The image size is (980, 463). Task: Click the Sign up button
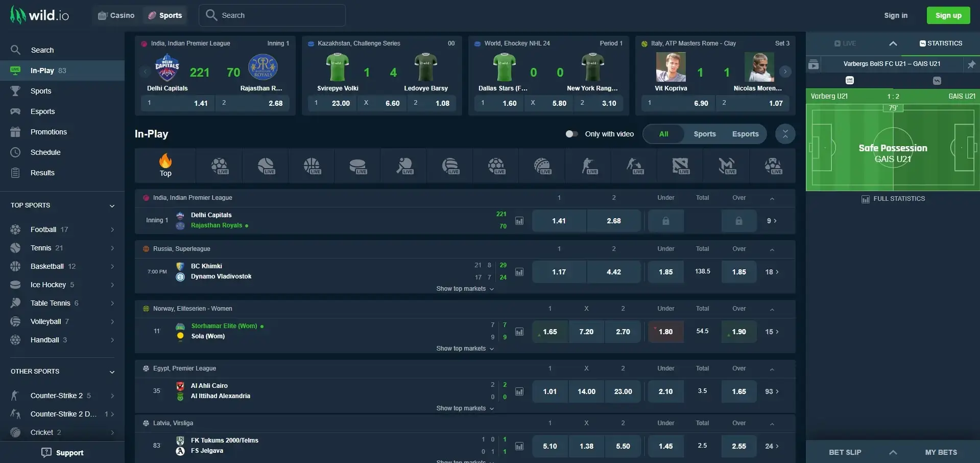click(x=948, y=15)
